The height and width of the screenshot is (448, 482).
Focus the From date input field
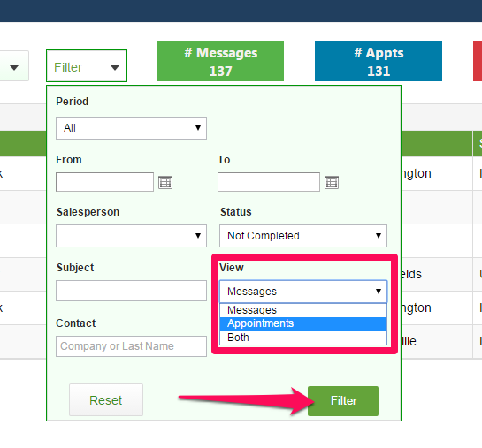(105, 182)
